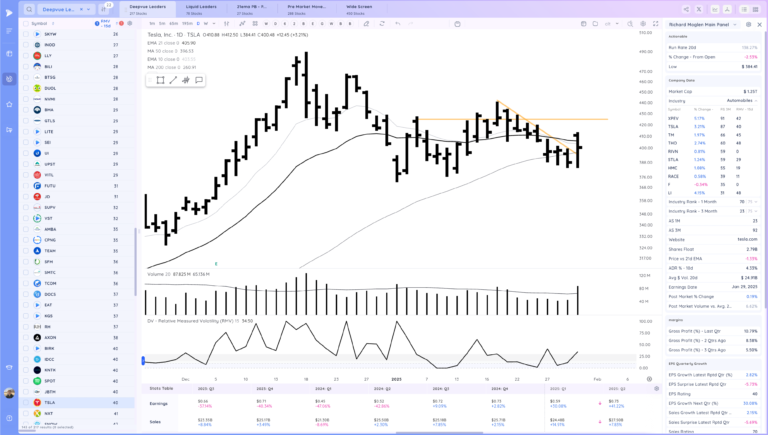Open the user profile avatar
This screenshot has width=768, height=435.
(9, 392)
